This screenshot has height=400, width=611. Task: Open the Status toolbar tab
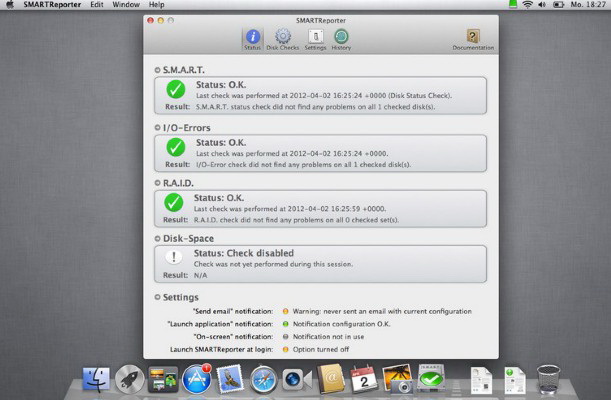point(253,40)
